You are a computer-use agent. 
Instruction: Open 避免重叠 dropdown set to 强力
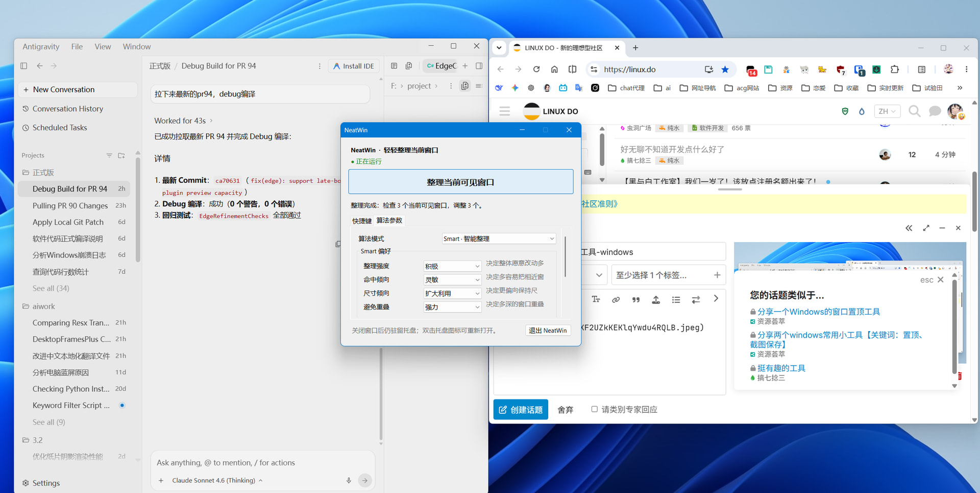point(452,307)
